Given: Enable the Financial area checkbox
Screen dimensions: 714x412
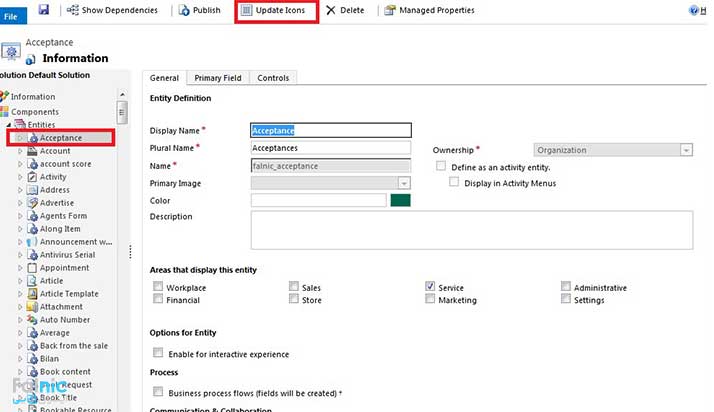Looking at the screenshot, I should pos(158,299).
